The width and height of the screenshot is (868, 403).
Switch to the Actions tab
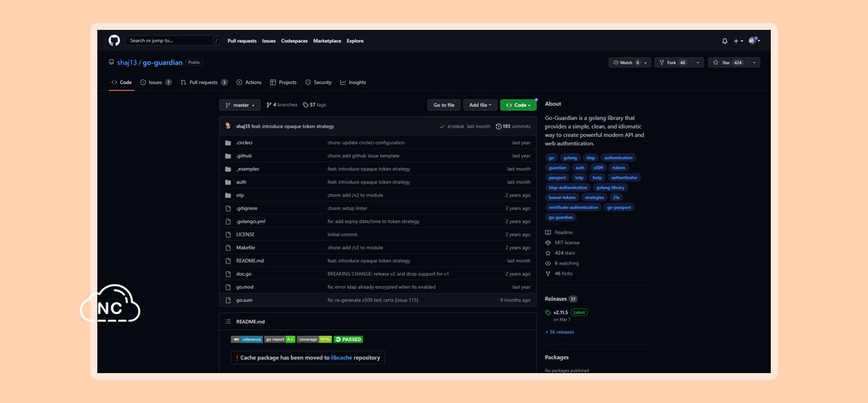pos(249,82)
